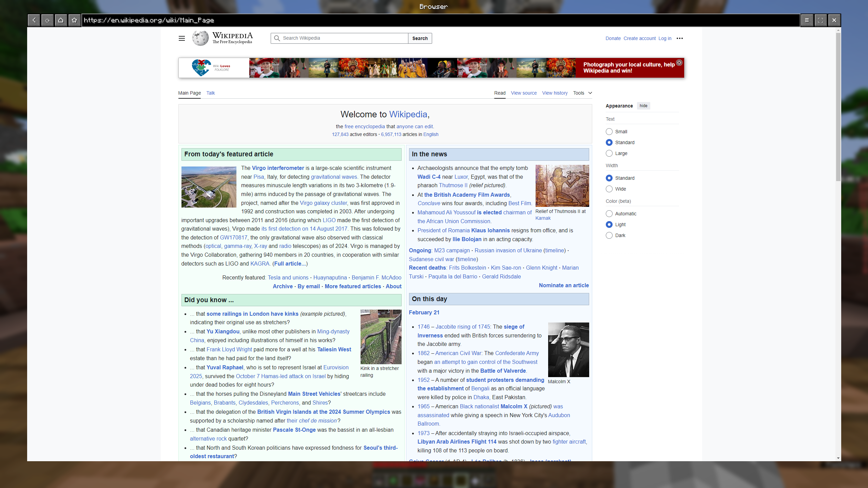Select the Read tab
This screenshot has width=868, height=488.
click(x=500, y=93)
